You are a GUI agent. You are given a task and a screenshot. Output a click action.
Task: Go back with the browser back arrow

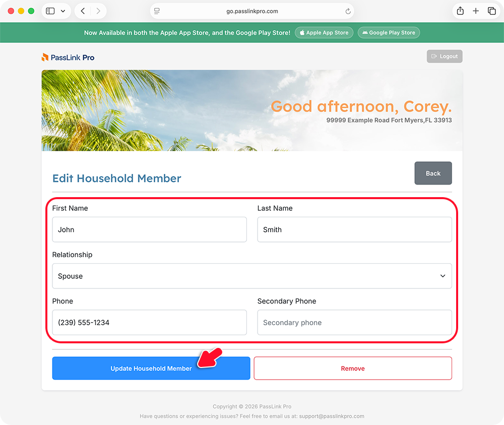click(83, 11)
